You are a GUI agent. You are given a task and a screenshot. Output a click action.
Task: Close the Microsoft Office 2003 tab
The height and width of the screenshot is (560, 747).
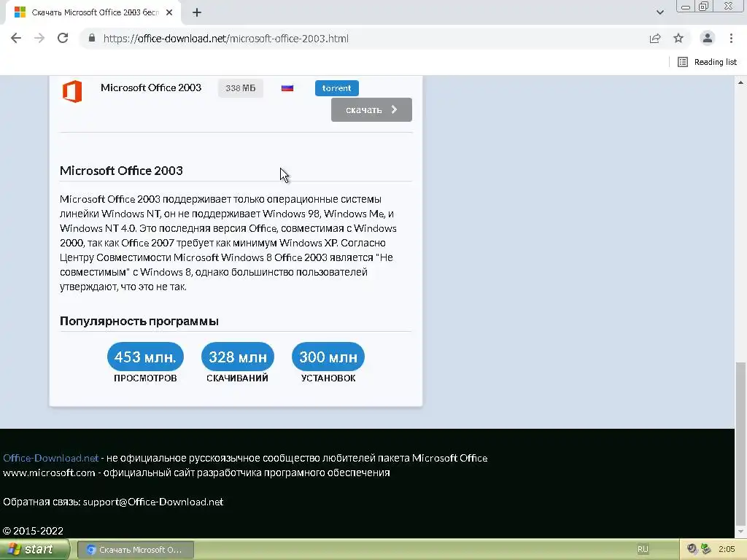click(x=169, y=13)
